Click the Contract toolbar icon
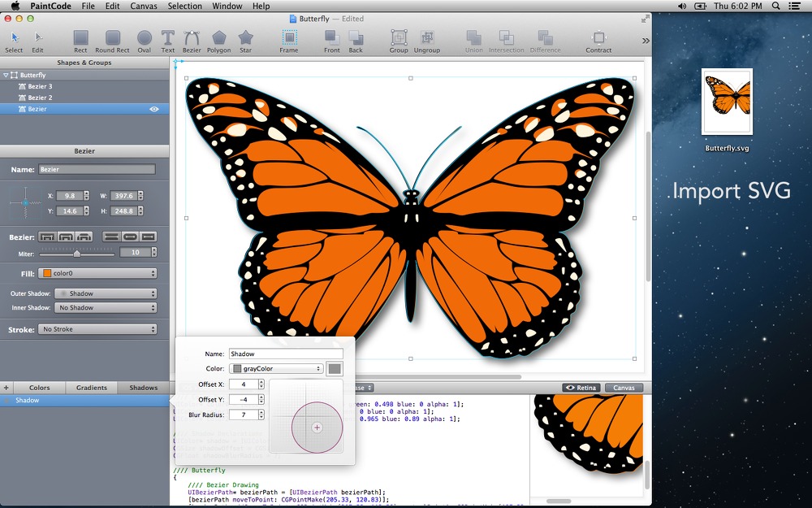The height and width of the screenshot is (508, 812). click(598, 41)
